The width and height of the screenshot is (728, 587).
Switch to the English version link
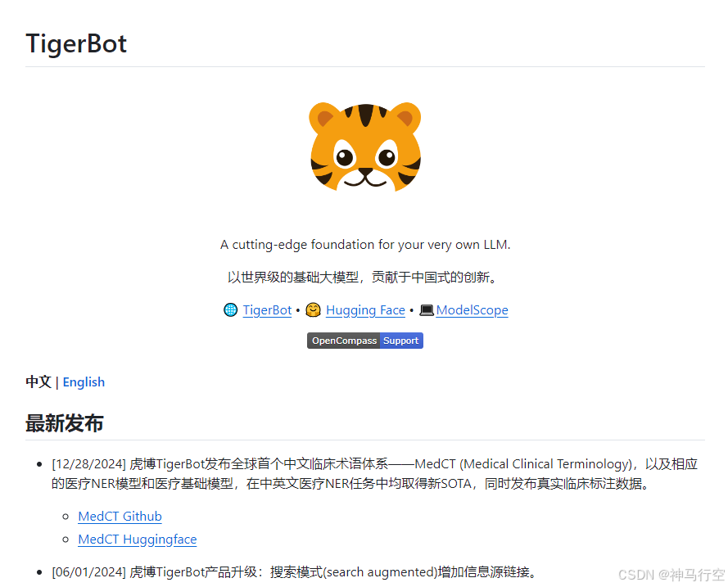[x=84, y=382]
